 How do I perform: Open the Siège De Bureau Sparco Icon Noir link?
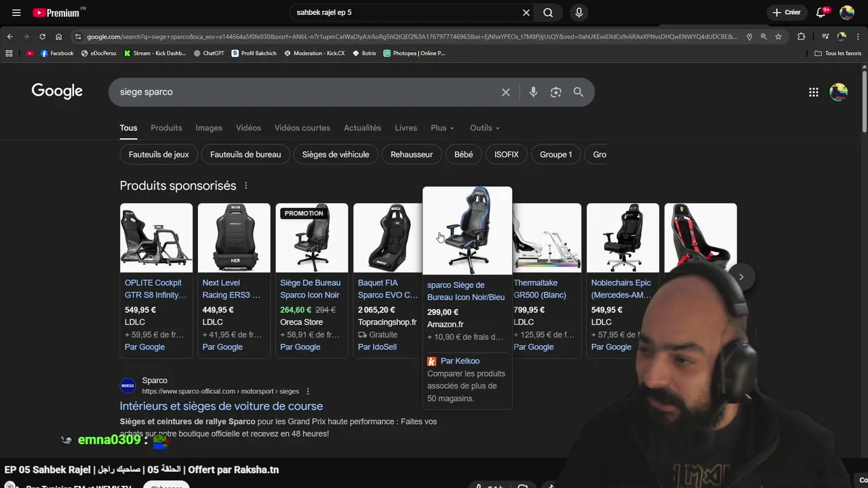click(310, 289)
